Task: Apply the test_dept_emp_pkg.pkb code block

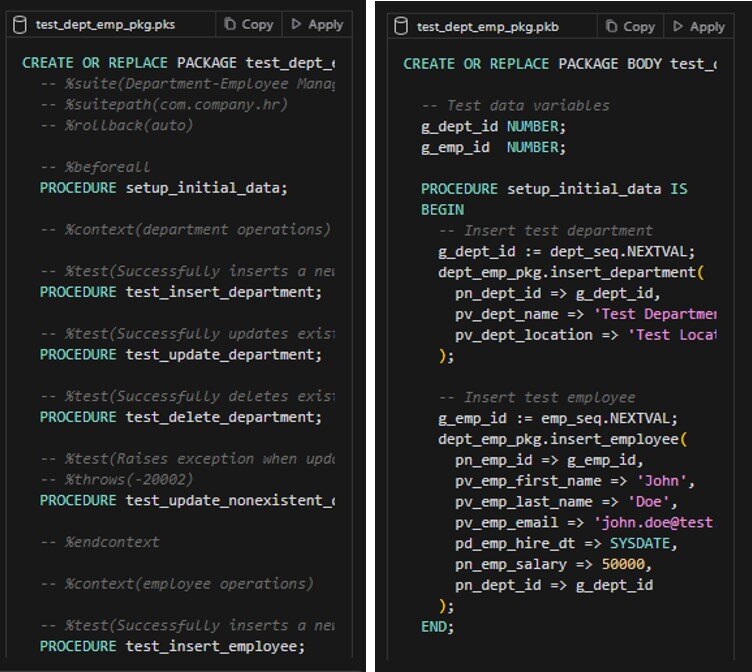Action: point(699,27)
